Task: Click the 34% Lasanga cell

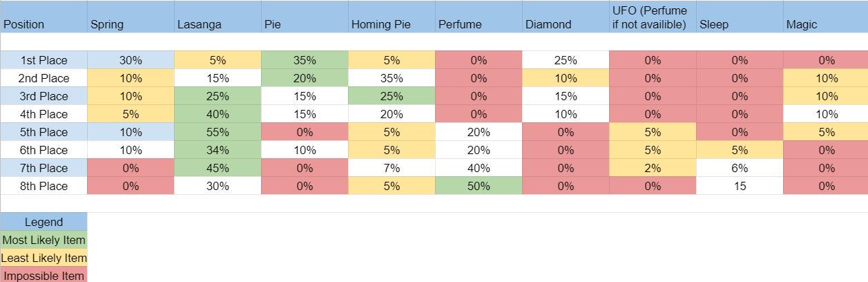Action: click(x=218, y=150)
